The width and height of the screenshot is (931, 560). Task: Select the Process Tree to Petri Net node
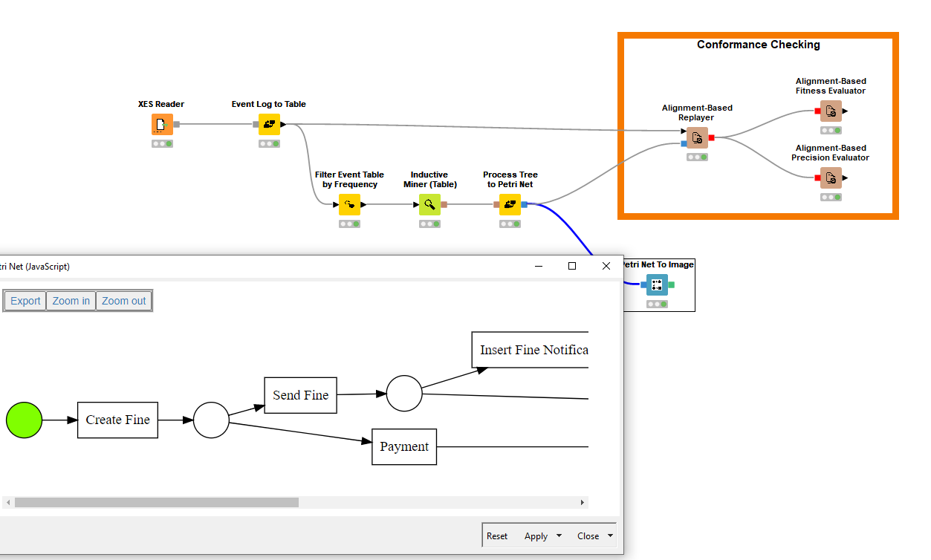point(510,204)
